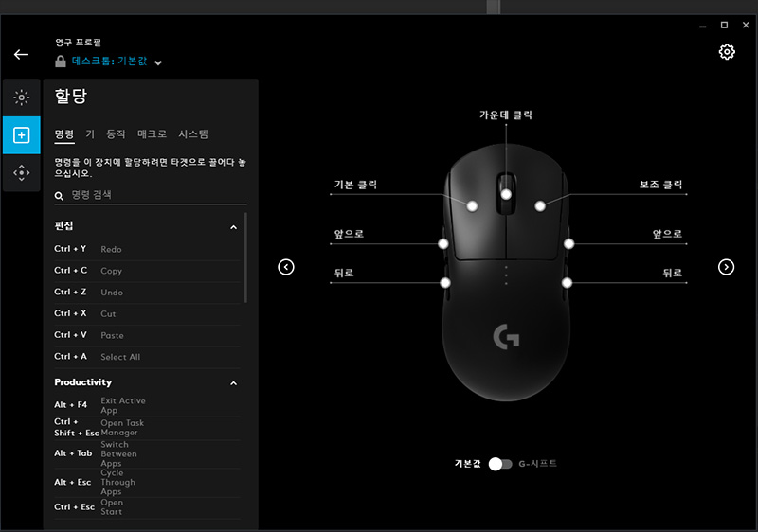Select the assignments plus sidebar icon
The height and width of the screenshot is (532, 758).
click(21, 135)
